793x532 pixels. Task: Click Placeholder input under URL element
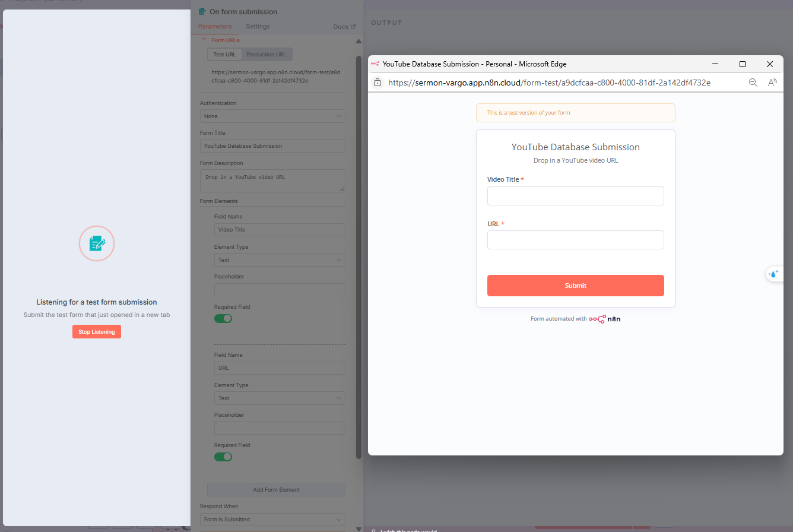click(x=280, y=428)
